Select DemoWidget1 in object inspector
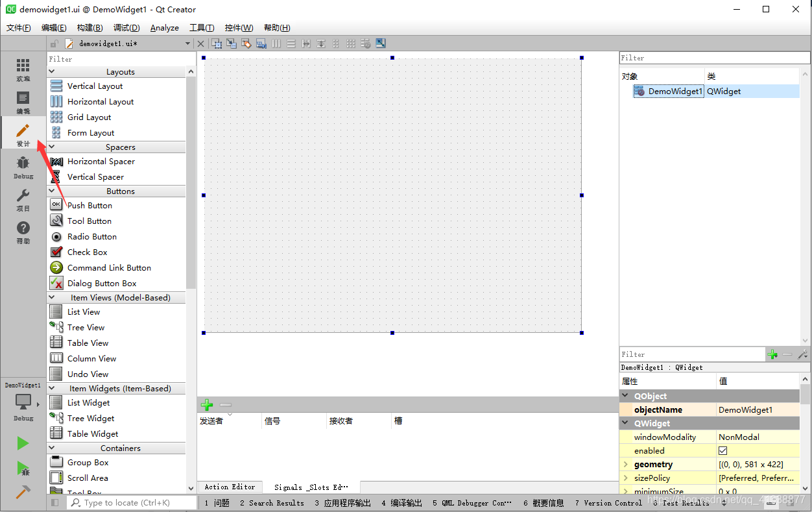Viewport: 812px width, 512px height. [675, 91]
